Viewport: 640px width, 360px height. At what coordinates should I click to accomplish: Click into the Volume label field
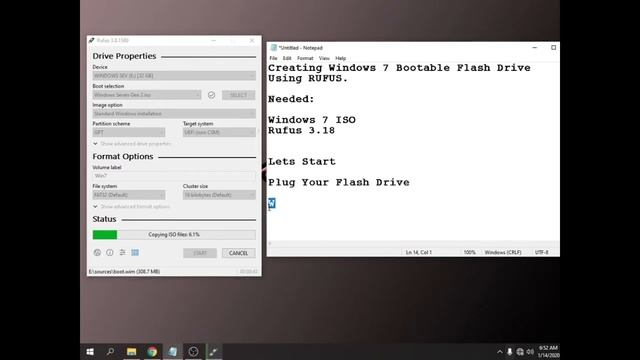pyautogui.click(x=173, y=176)
